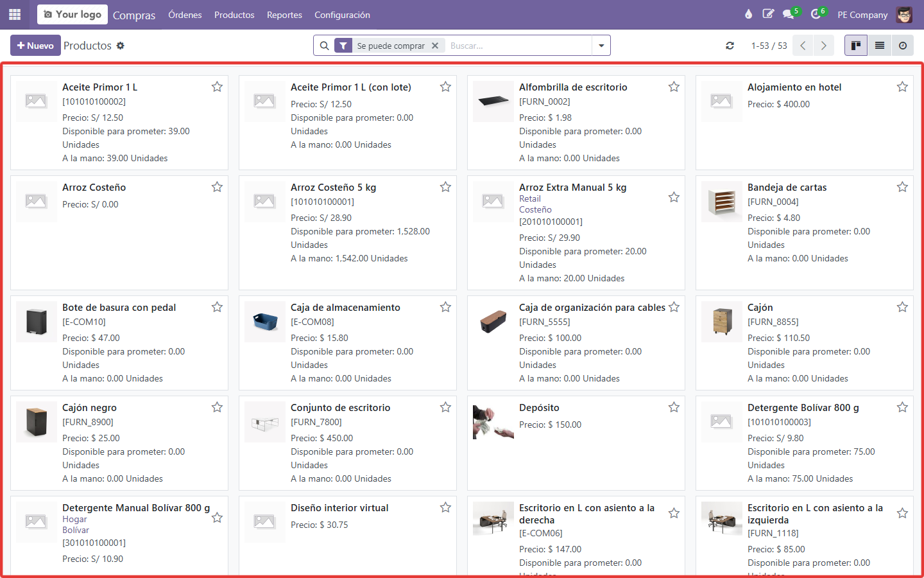Star the Arroz Costeño product
Viewport: 924px width, 578px height.
pos(217,187)
